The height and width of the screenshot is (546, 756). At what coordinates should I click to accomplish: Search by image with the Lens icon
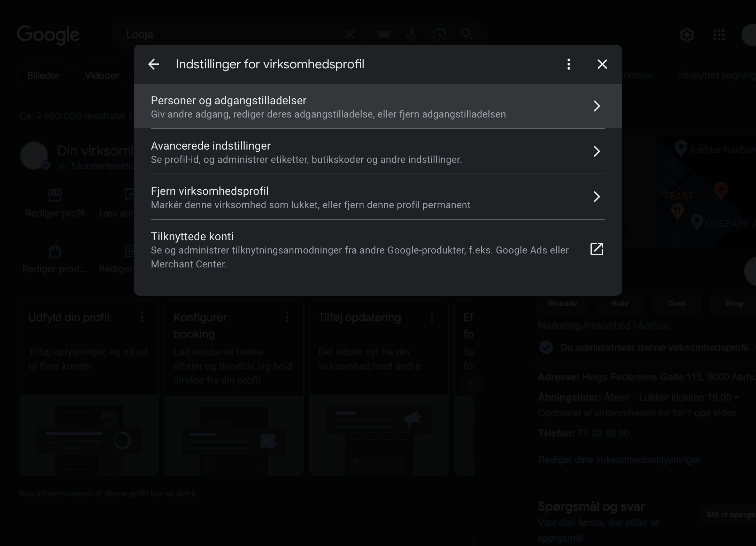click(x=439, y=34)
